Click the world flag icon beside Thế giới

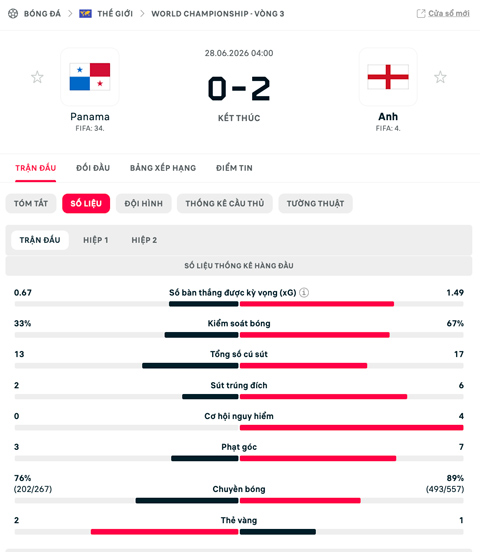pos(85,14)
